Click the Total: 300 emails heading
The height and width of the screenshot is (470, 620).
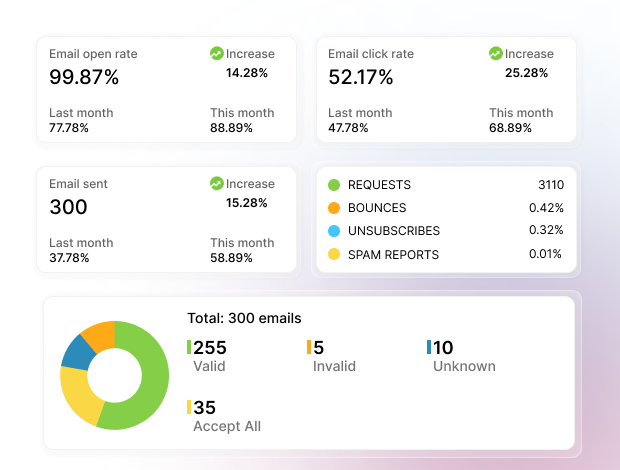[244, 318]
